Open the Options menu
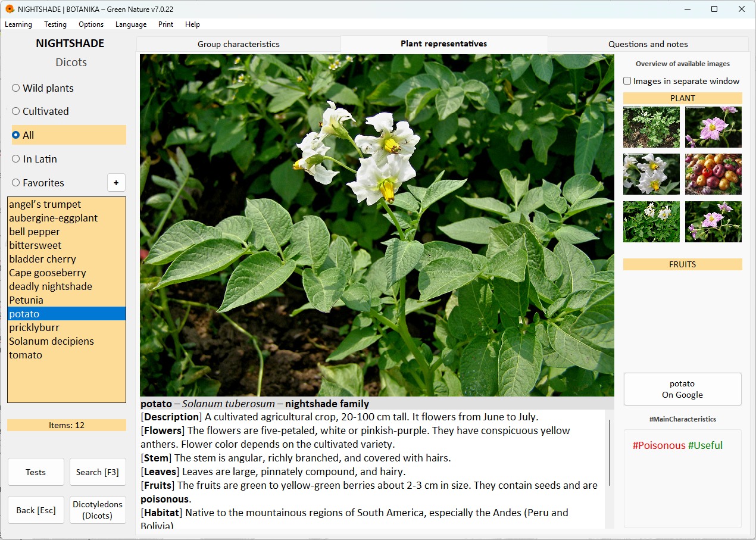Image resolution: width=756 pixels, height=540 pixels. (x=91, y=24)
